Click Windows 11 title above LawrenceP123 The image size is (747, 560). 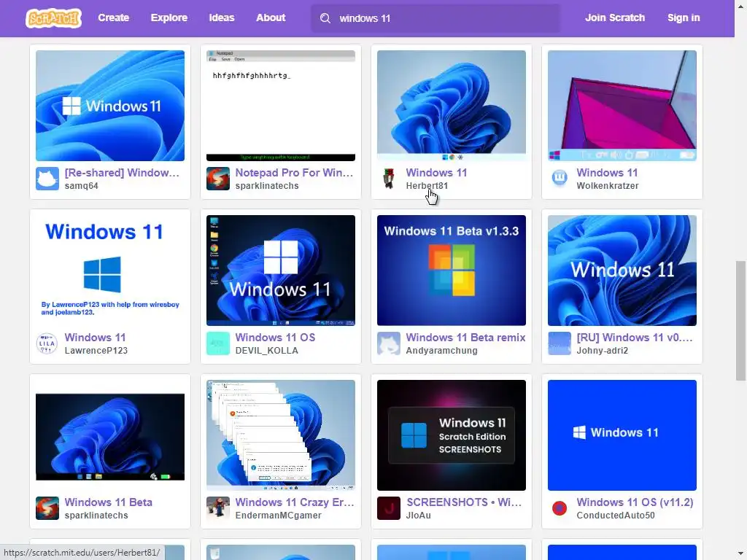pyautogui.click(x=95, y=338)
